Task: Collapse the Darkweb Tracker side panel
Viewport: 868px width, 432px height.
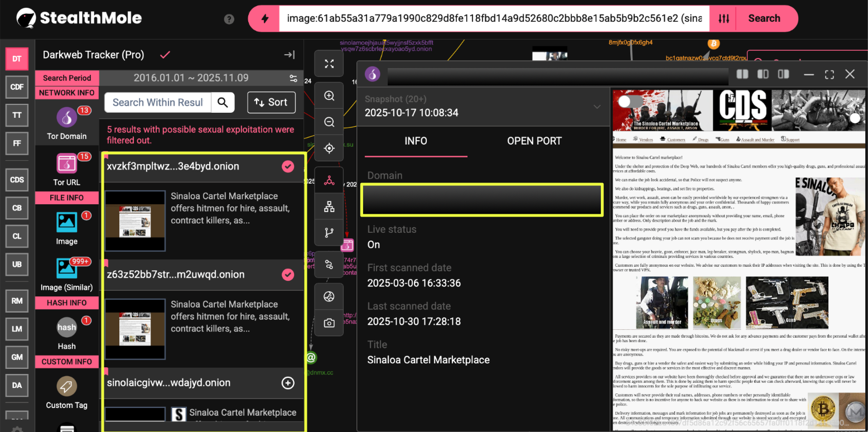Action: 289,55
